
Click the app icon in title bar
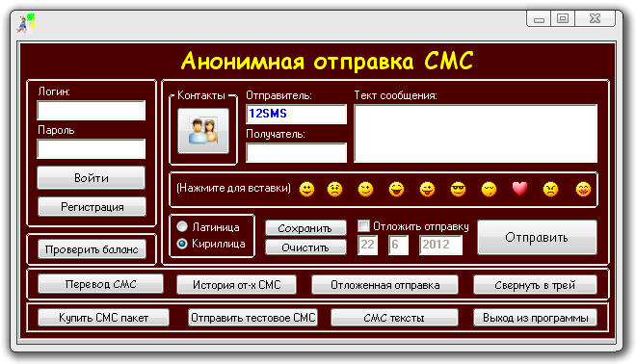[x=26, y=22]
